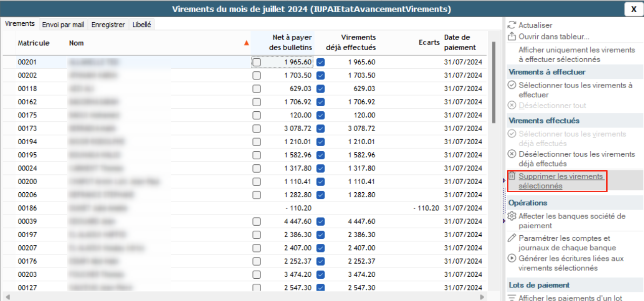Screen dimensions: 644x301
Task: Toggle the Net à payer checkbox for matricule 00039
Action: tap(257, 222)
